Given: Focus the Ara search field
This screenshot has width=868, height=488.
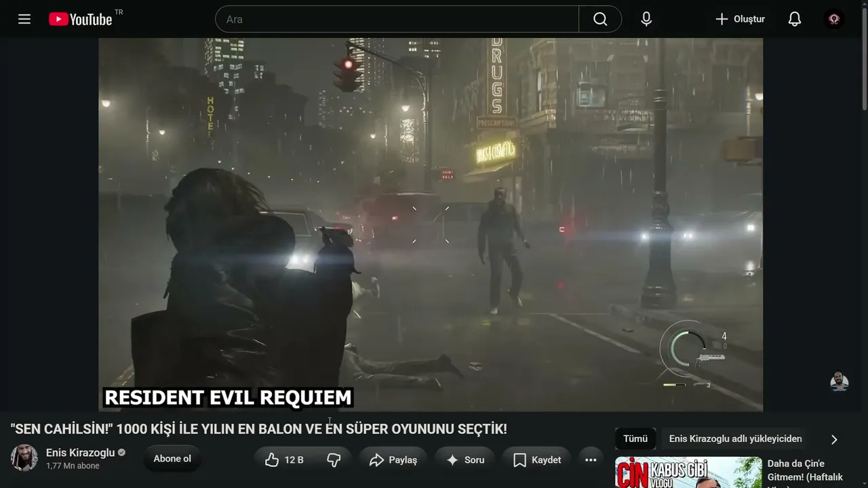Looking at the screenshot, I should point(397,19).
